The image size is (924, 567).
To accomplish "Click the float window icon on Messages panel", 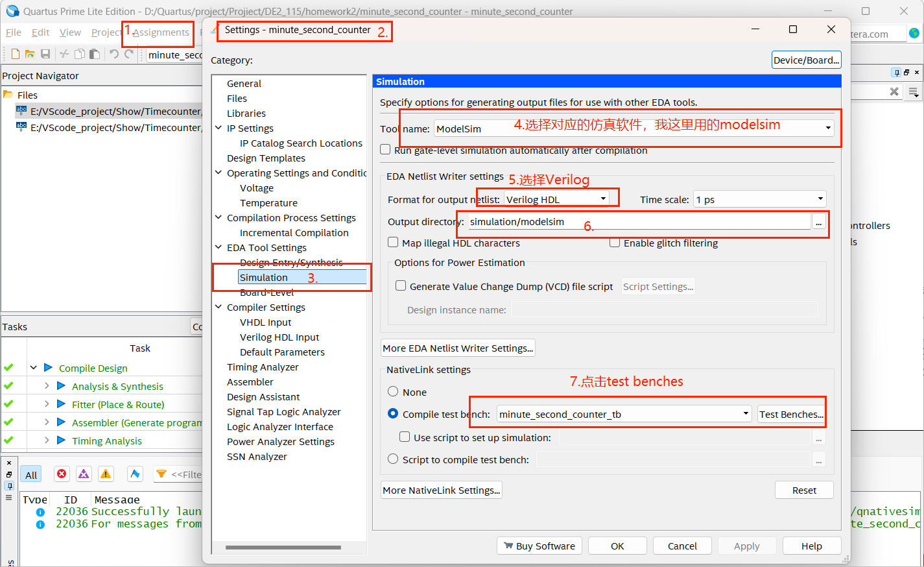I will coord(9,474).
